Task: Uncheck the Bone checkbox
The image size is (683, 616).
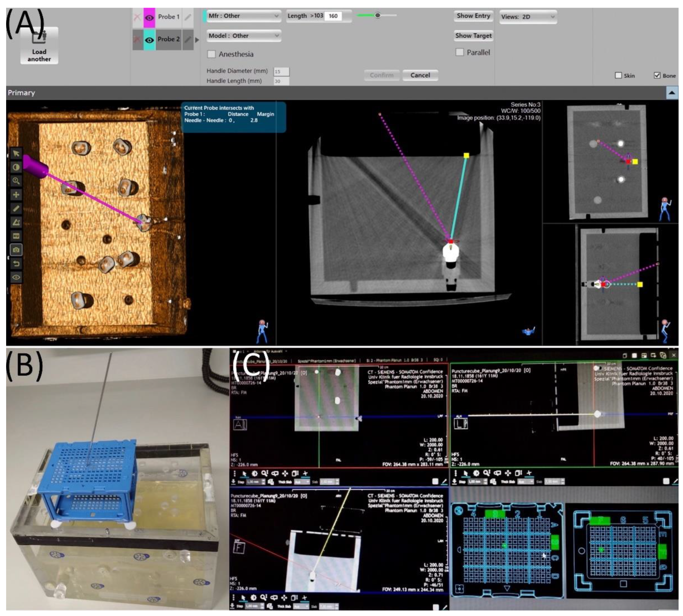Action: (x=657, y=75)
